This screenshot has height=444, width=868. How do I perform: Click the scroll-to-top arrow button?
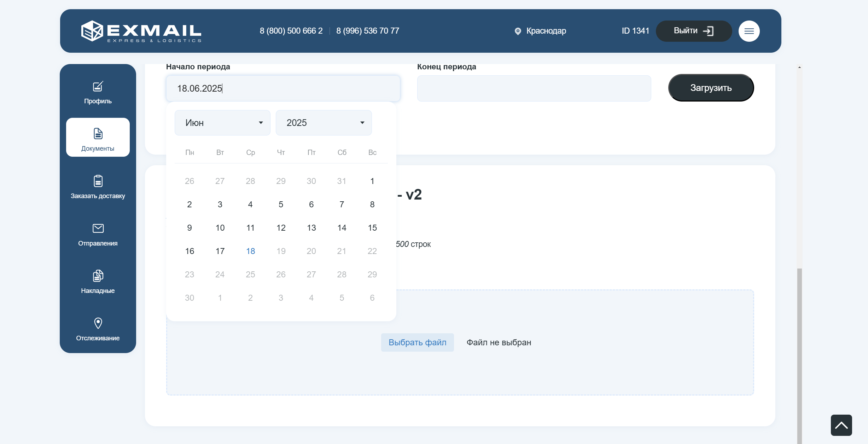coord(841,425)
